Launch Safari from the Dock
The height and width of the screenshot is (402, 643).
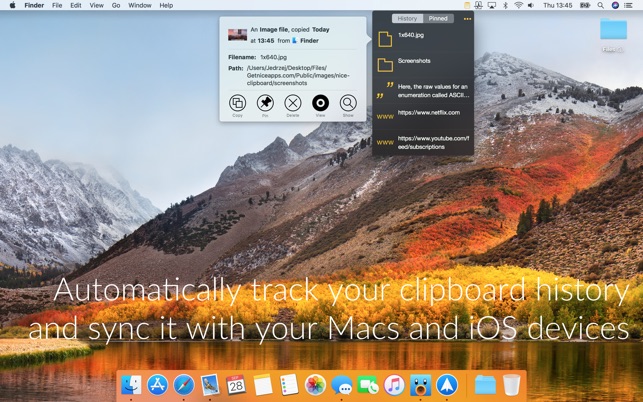pos(184,385)
